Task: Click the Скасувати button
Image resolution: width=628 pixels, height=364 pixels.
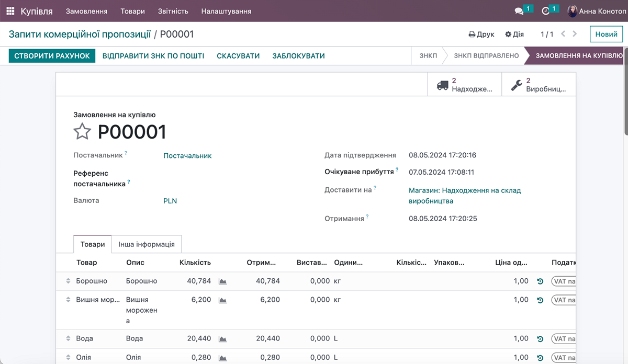Action: pos(238,56)
